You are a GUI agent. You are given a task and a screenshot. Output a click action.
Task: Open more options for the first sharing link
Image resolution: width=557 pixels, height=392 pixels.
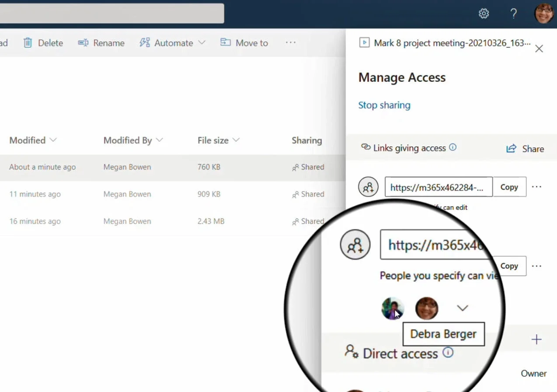[536, 187]
